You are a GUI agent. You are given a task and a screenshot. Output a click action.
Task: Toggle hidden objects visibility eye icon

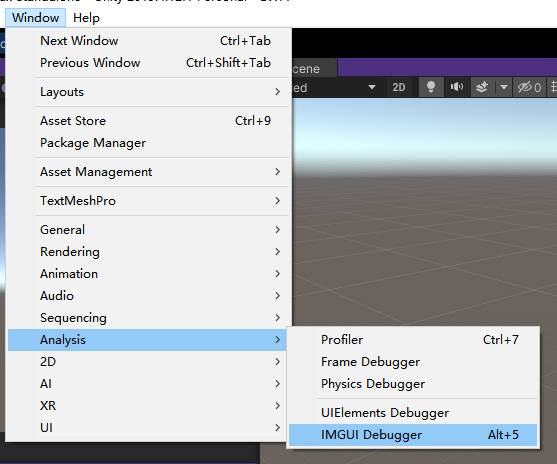[529, 87]
